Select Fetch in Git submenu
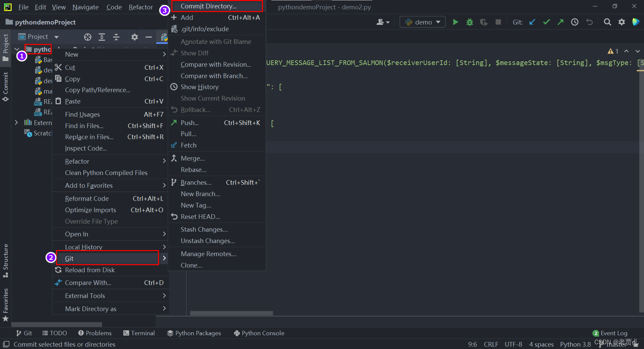 click(x=217, y=145)
